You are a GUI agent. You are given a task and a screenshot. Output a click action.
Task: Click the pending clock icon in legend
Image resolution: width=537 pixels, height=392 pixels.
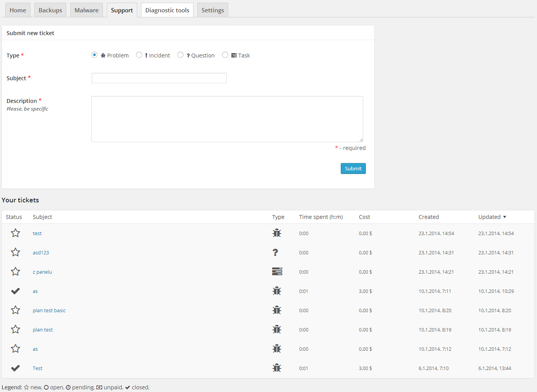(x=68, y=387)
